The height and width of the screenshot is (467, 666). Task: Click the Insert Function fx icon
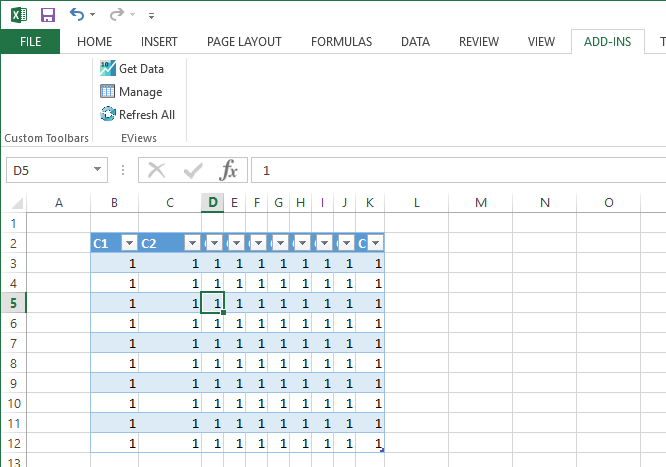[x=229, y=170]
